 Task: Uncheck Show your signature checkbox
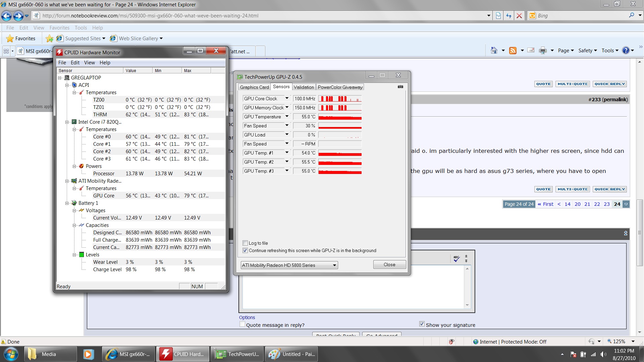tap(422, 324)
